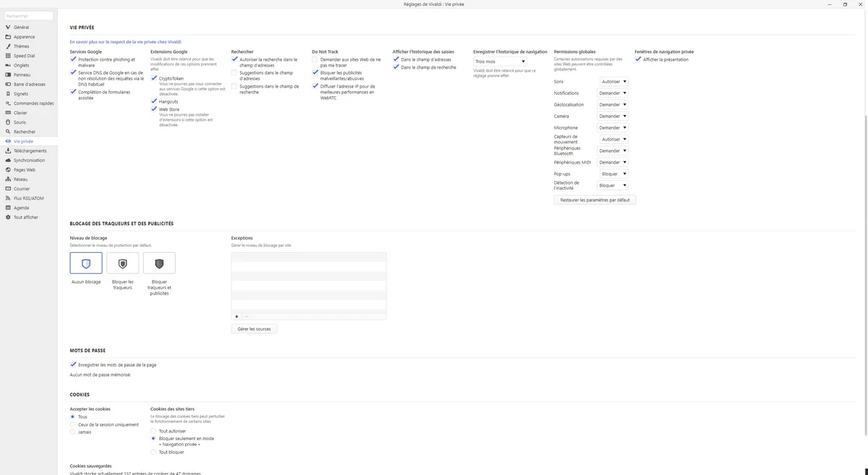868x475 pixels.
Task: Open the Trois mois history dropdown
Action: click(x=500, y=62)
